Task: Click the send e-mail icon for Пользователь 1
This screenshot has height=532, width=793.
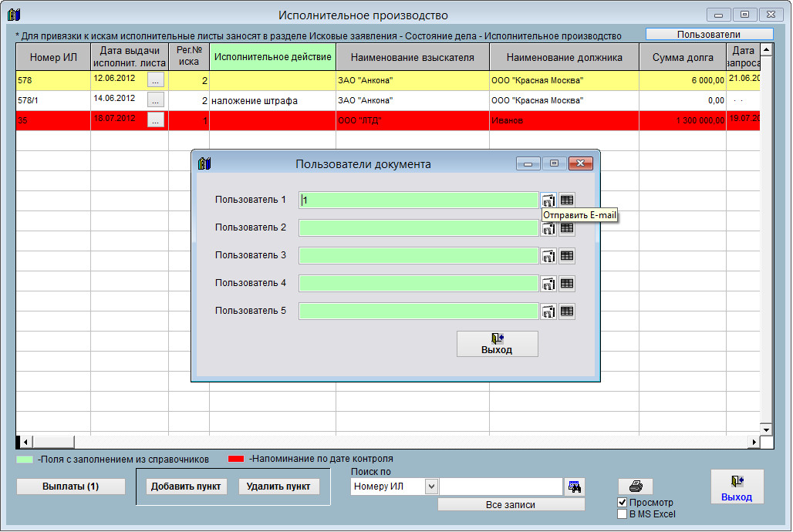Action: [x=548, y=200]
